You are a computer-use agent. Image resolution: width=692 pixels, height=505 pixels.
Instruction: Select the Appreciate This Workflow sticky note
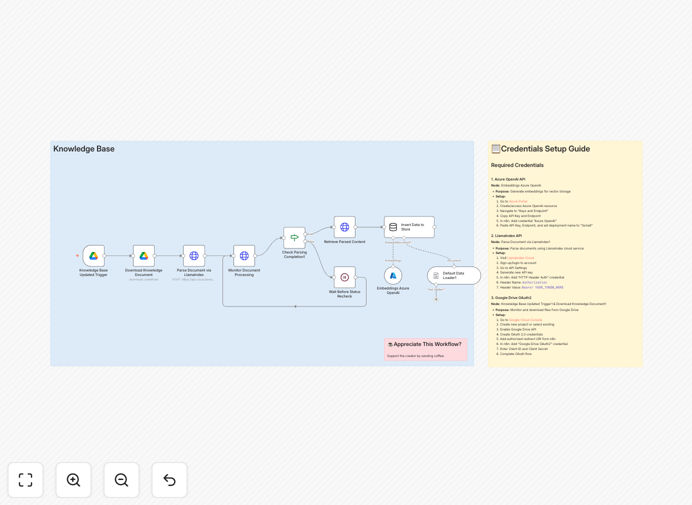425,350
